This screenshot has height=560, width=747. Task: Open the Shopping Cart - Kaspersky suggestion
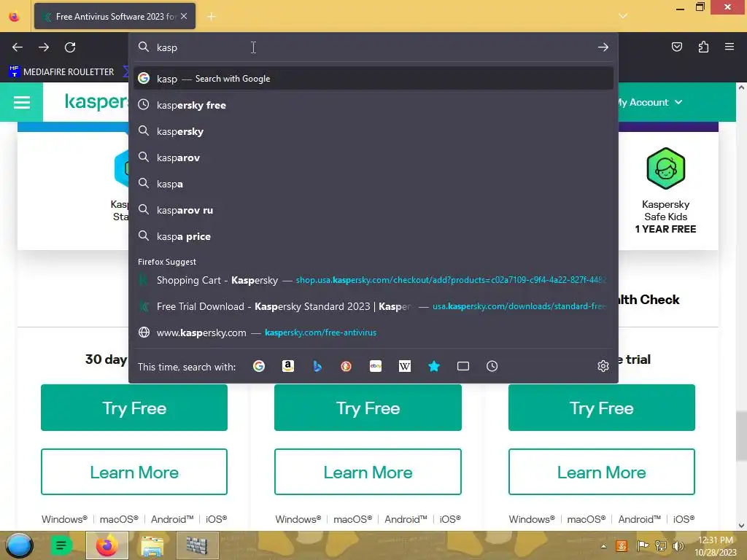point(373,280)
